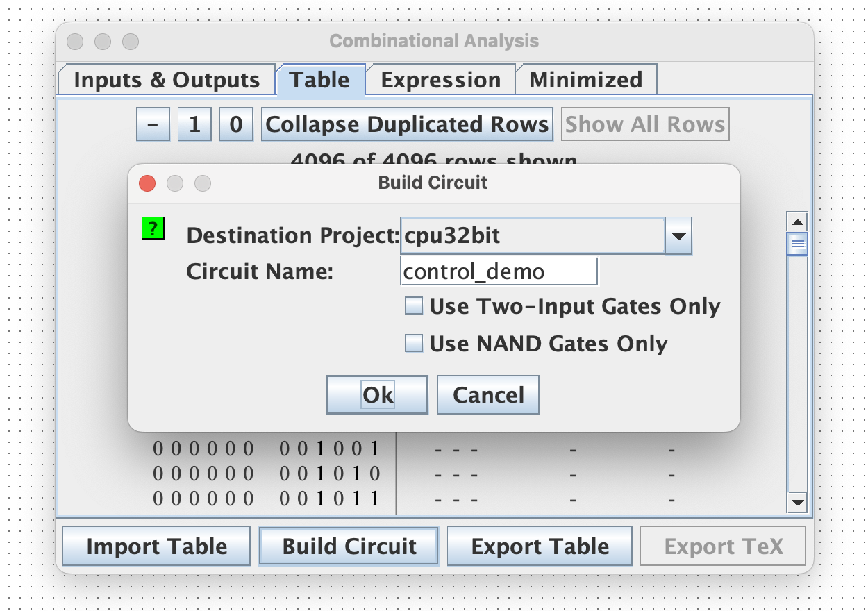Image resolution: width=868 pixels, height=611 pixels.
Task: Click the Build Circuit bottom button
Action: [x=349, y=546]
